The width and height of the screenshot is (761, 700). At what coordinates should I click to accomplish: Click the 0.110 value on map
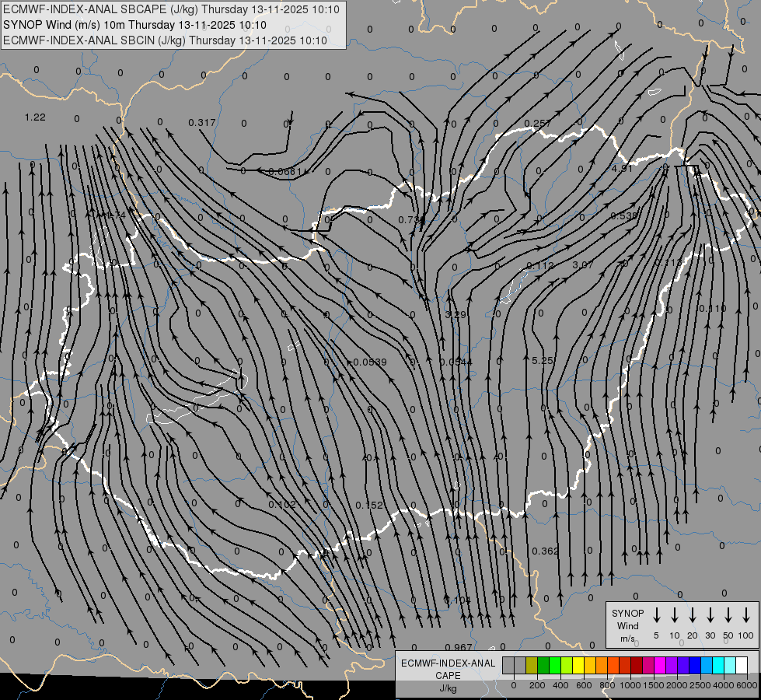[x=713, y=309]
